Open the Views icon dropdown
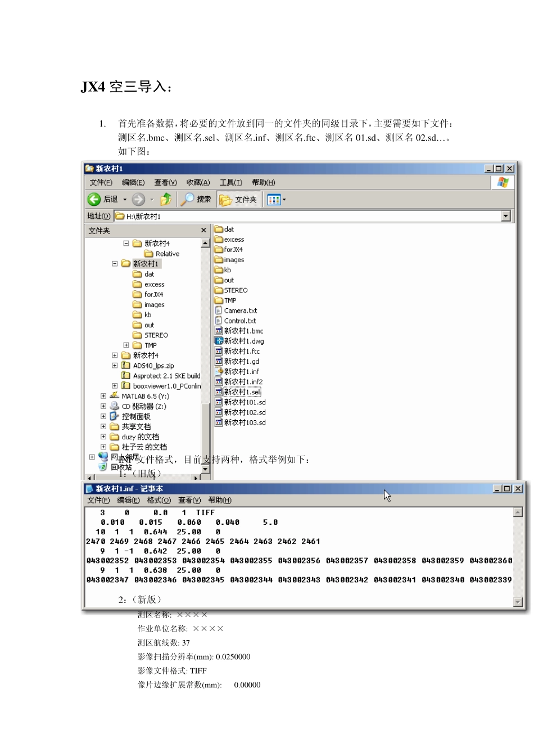The height and width of the screenshot is (756, 534). [x=275, y=200]
